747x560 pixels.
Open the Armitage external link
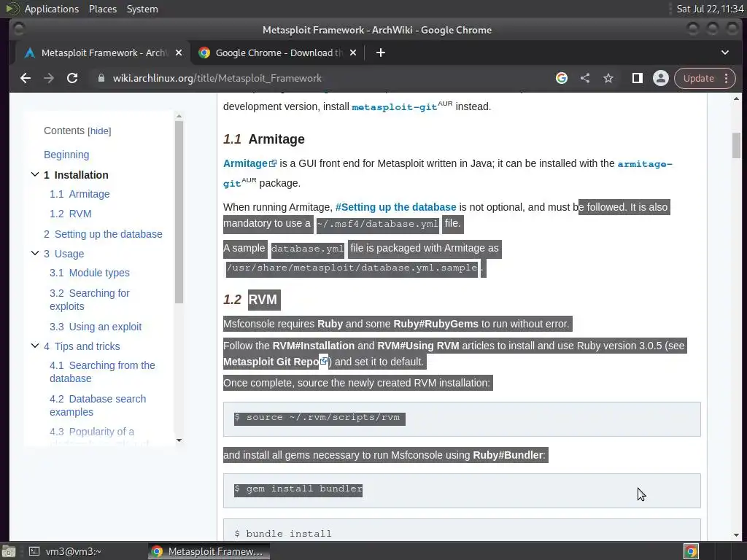click(x=245, y=163)
